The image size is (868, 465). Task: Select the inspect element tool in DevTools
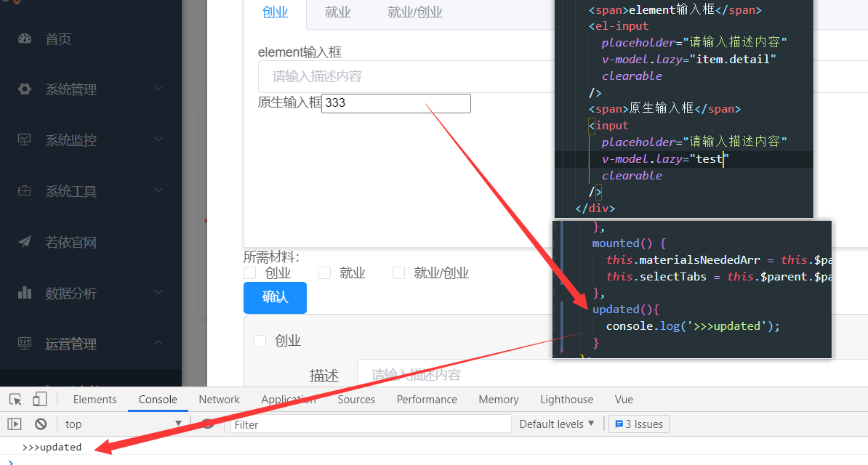(x=14, y=399)
